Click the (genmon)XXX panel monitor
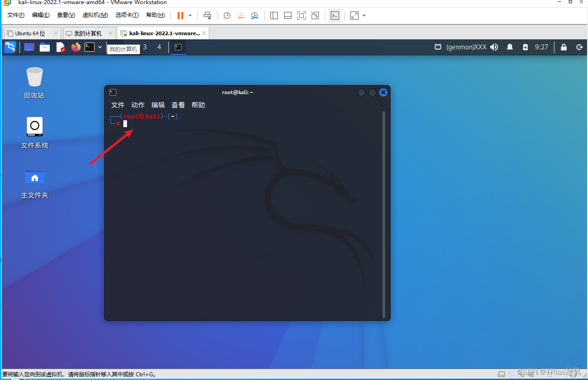Viewport: 588px width, 380px height. tap(466, 47)
